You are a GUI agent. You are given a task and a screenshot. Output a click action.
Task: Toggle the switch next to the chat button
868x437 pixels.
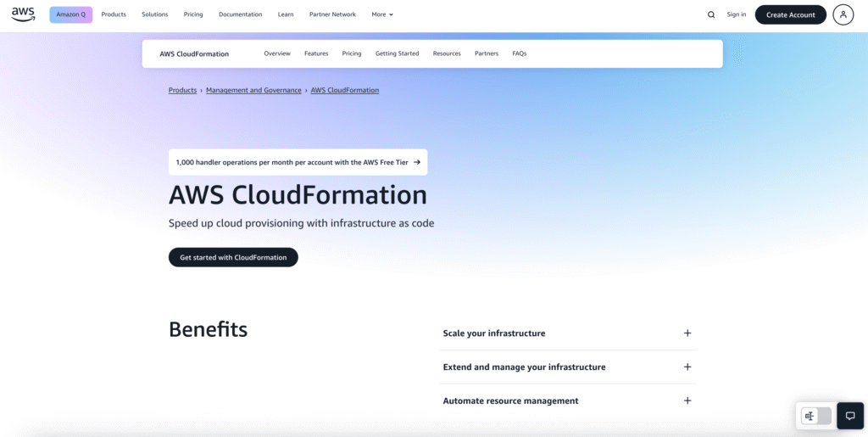[816, 416]
